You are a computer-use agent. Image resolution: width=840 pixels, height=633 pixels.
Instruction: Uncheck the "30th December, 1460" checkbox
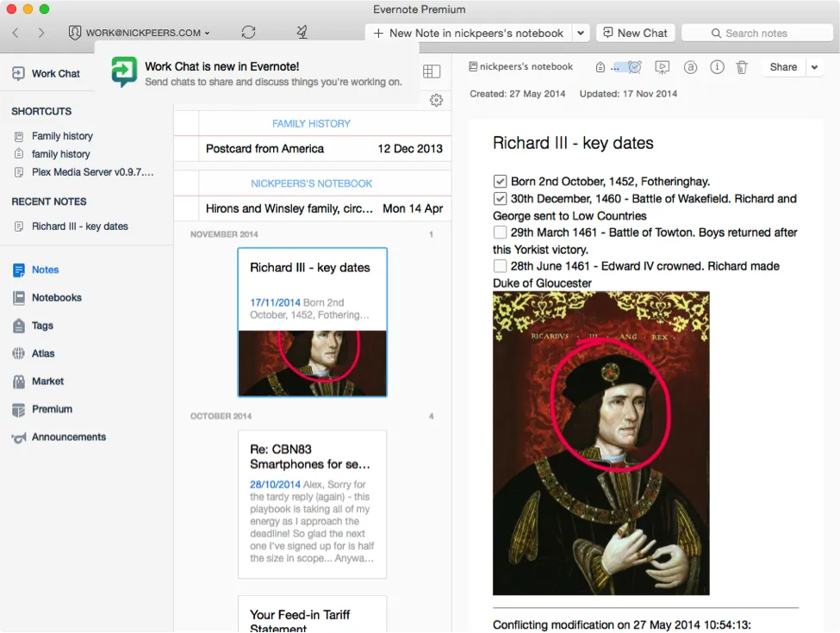click(500, 199)
